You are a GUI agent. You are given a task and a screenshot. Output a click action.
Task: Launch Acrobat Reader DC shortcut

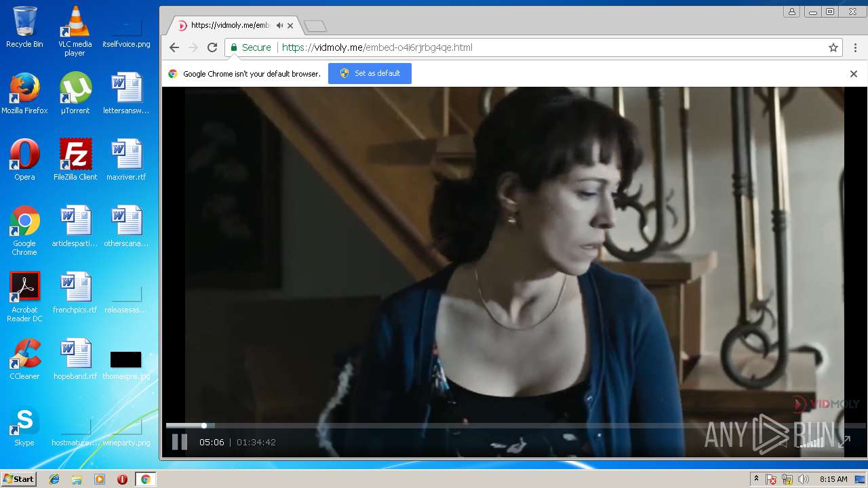pos(24,297)
